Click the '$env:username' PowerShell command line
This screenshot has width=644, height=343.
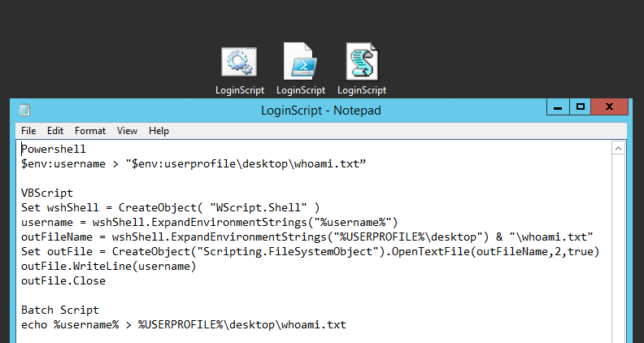[194, 163]
